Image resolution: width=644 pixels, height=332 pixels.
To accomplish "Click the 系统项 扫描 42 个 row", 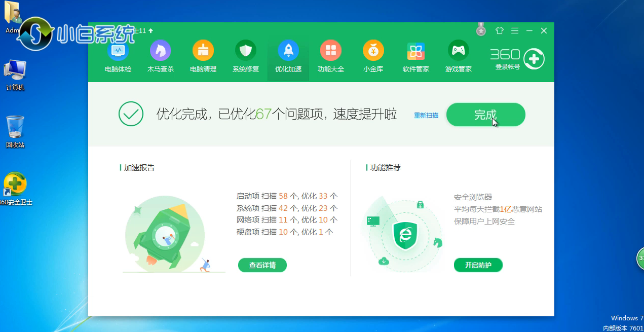I will [287, 208].
